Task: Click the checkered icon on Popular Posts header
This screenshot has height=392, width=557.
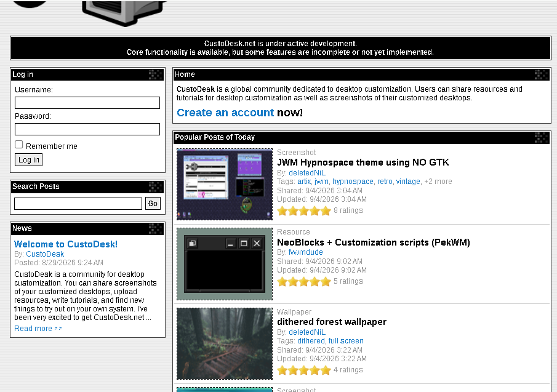Action: (542, 137)
